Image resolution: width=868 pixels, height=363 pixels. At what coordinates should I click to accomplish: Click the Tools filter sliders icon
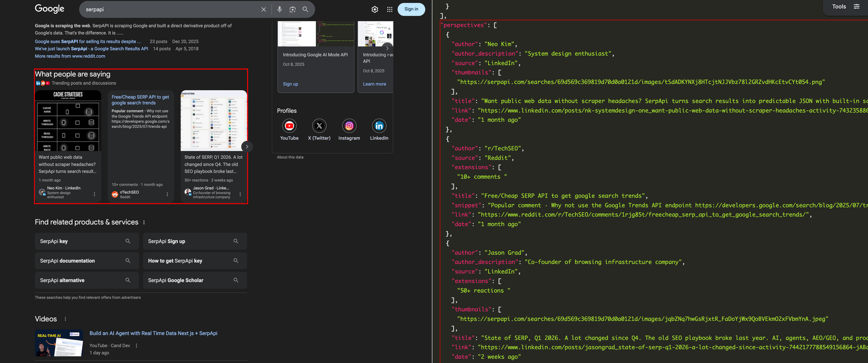(856, 7)
